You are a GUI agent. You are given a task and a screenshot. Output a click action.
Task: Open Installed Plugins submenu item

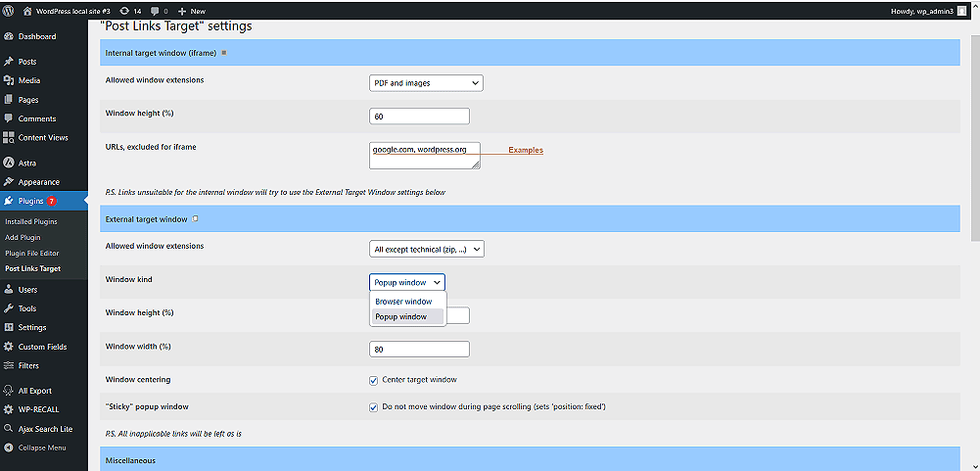tap(30, 221)
